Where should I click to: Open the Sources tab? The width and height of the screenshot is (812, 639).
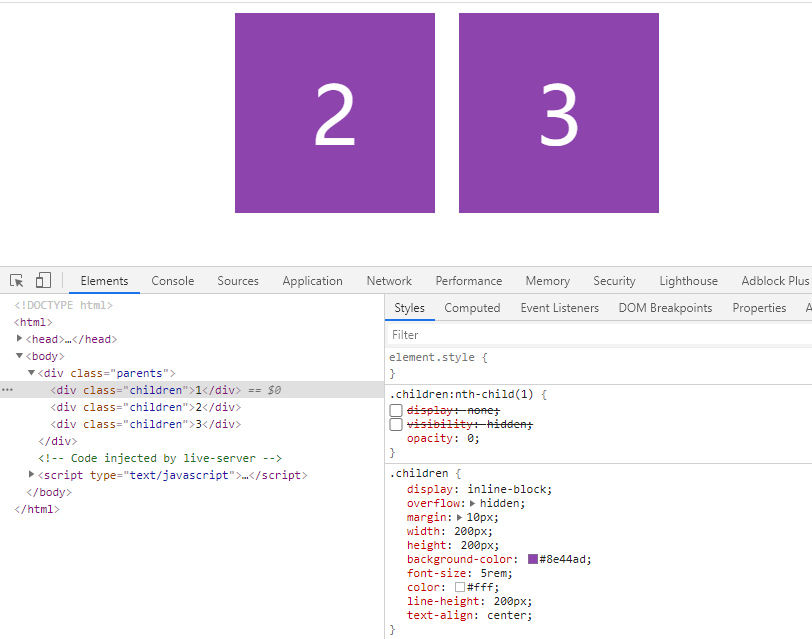coord(238,281)
